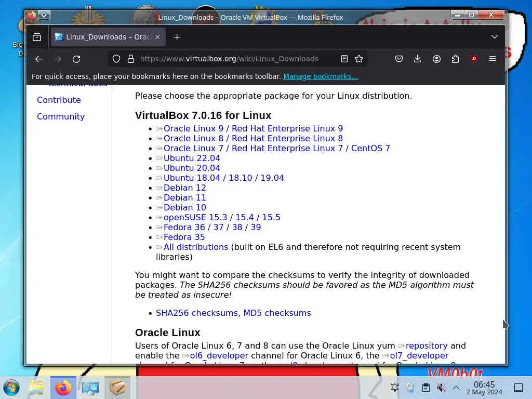Open the package box taskbar icon
Viewport: 532px width, 399px height.
click(x=117, y=388)
